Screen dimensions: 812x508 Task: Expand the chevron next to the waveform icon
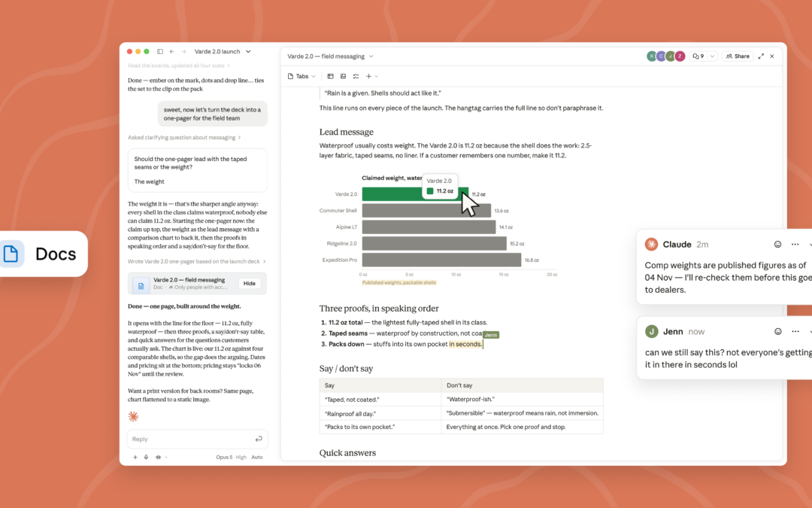165,458
